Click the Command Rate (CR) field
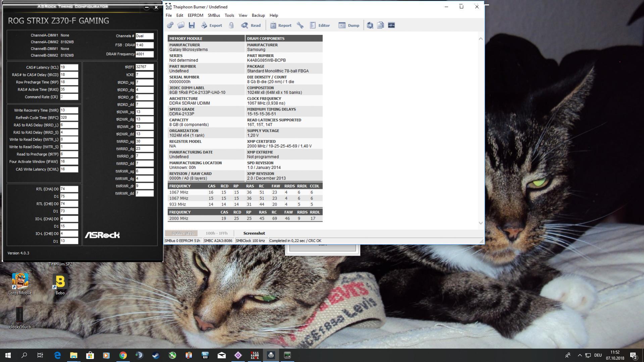The width and height of the screenshot is (644, 362). pos(69,97)
